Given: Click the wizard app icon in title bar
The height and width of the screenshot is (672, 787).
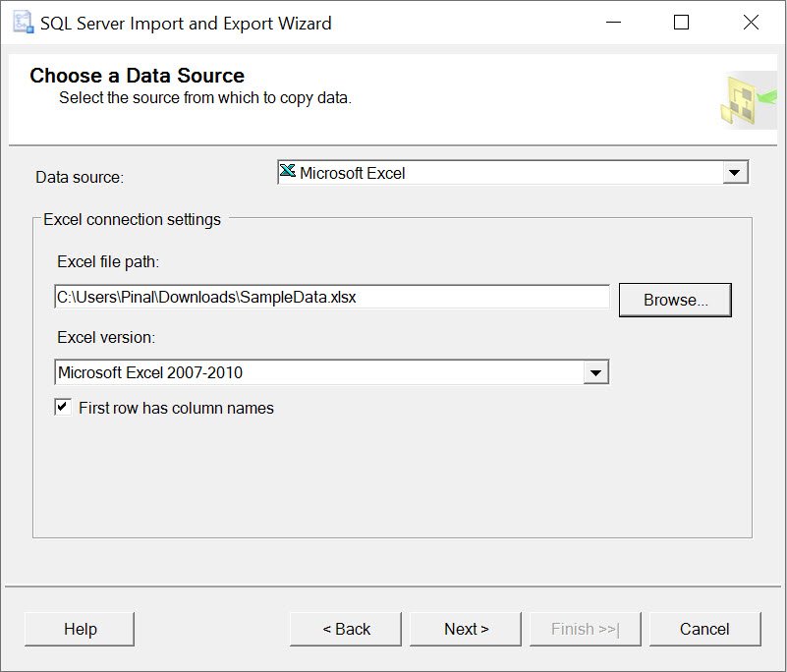Looking at the screenshot, I should [x=23, y=23].
